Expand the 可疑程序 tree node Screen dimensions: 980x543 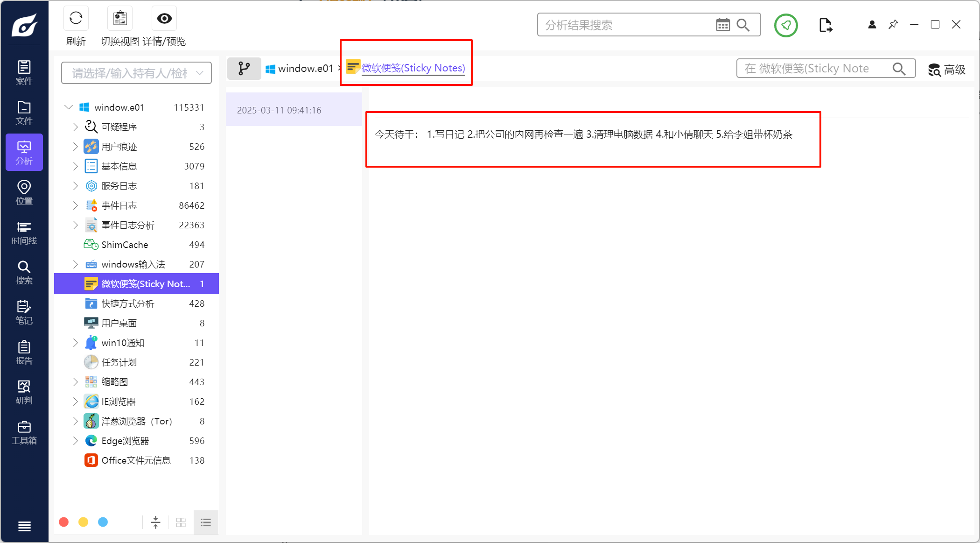click(76, 127)
